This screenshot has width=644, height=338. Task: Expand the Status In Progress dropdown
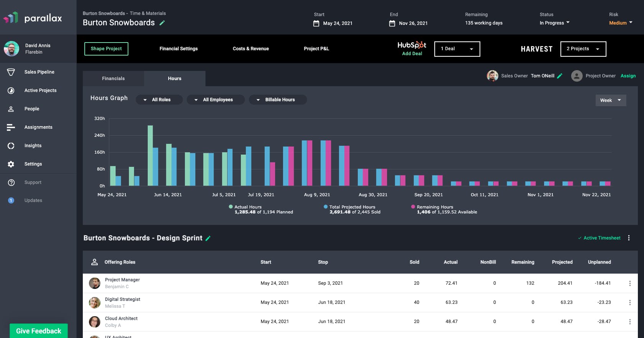[554, 23]
